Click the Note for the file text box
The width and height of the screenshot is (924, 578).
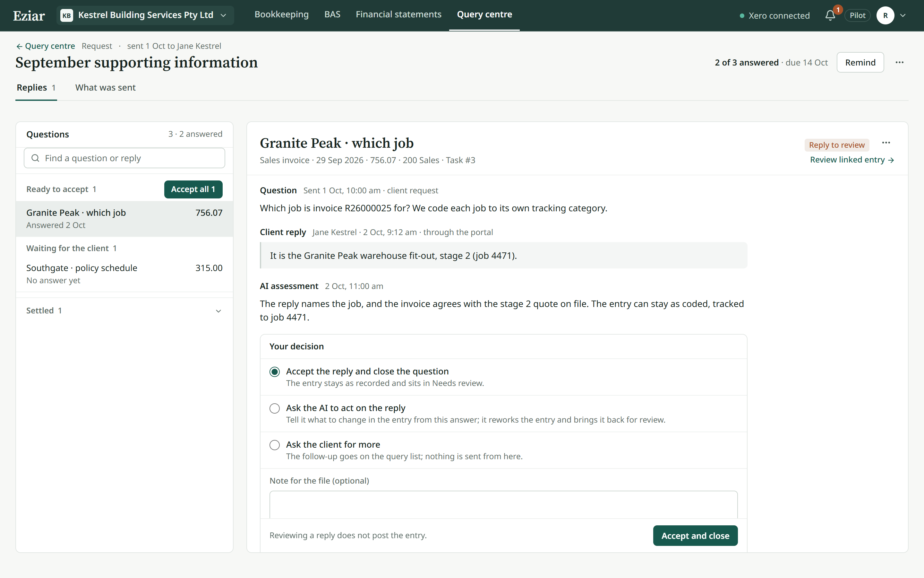pyautogui.click(x=504, y=504)
